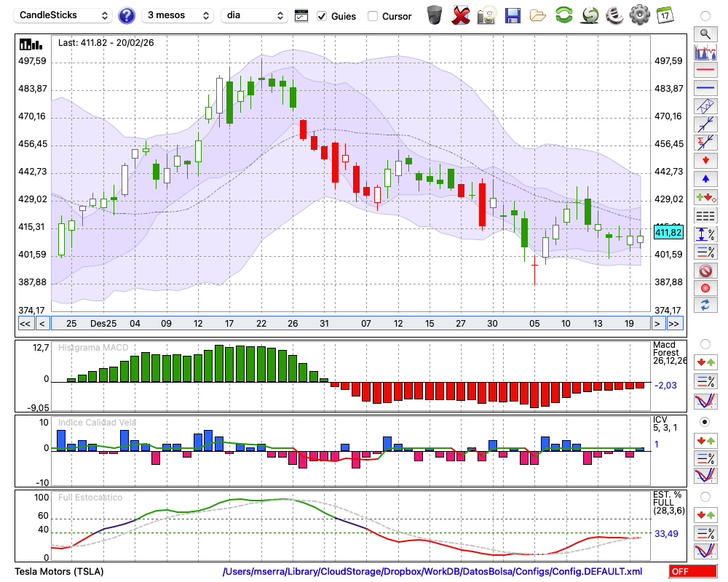Click the blue floppy disk save icon

click(x=513, y=15)
